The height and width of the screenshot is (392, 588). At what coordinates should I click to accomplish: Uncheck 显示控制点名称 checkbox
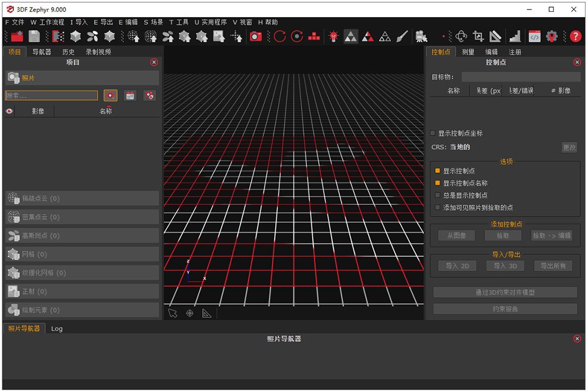pyautogui.click(x=437, y=183)
